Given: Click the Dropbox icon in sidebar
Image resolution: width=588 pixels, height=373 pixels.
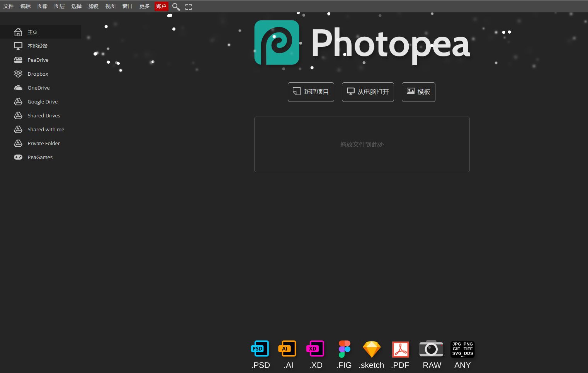Looking at the screenshot, I should click(18, 74).
